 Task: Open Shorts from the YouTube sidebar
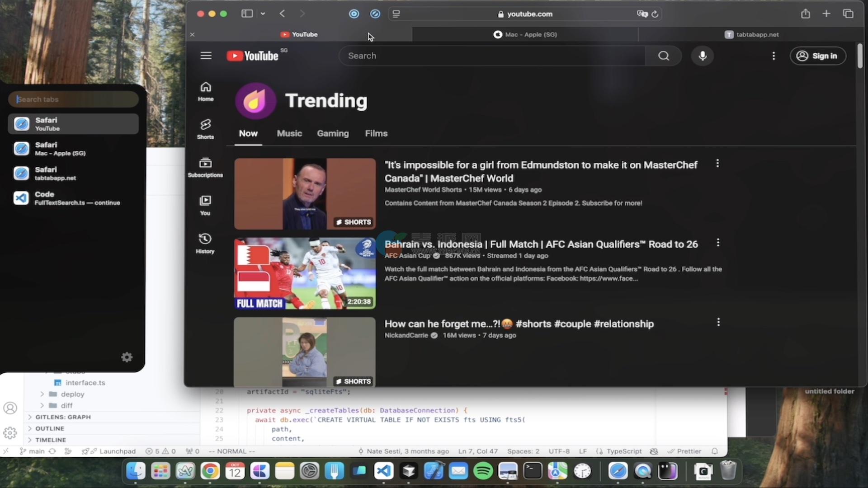[x=206, y=129]
